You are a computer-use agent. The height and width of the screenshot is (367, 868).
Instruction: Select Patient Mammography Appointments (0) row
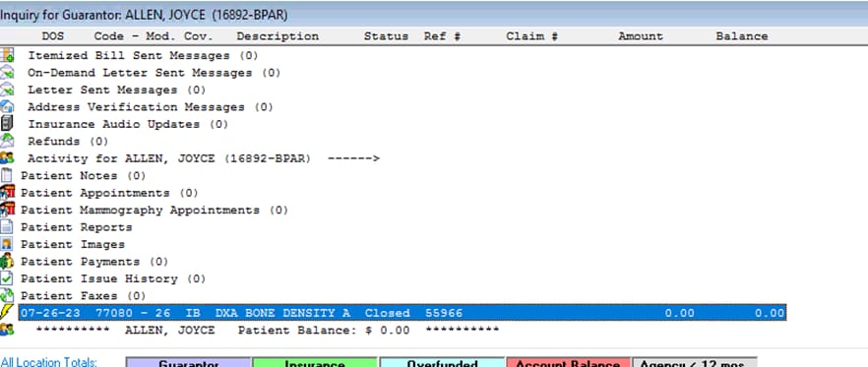[x=155, y=210]
